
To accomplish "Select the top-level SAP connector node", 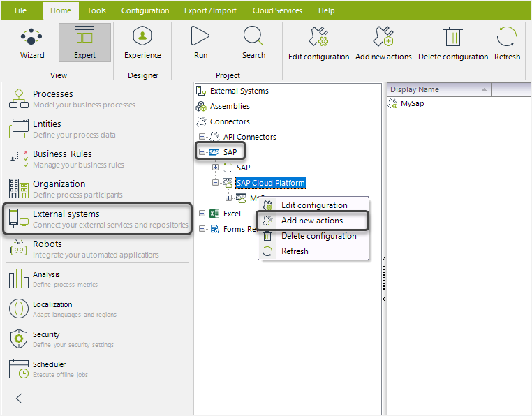I will tap(230, 152).
